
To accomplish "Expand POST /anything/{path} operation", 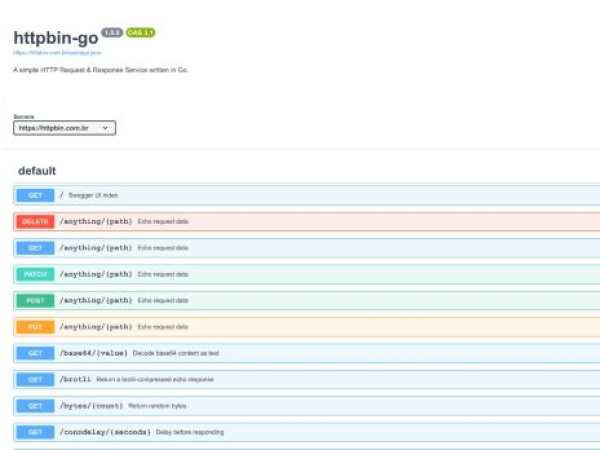I will [x=307, y=301].
